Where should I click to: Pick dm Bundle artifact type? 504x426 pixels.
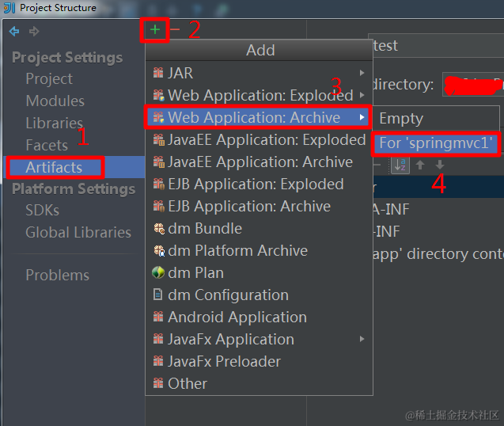tap(259, 229)
